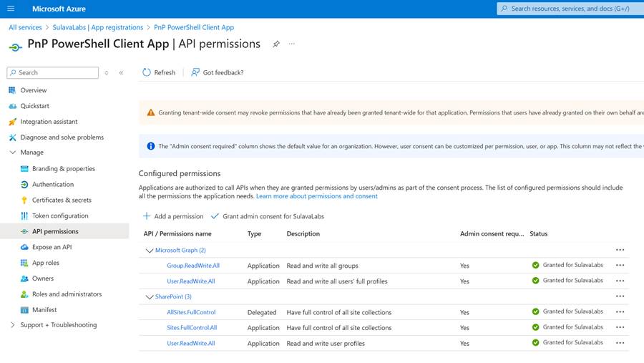Pin the PnP PowerShell Client App page
Viewport: 644px width, 363px height.
(x=276, y=44)
